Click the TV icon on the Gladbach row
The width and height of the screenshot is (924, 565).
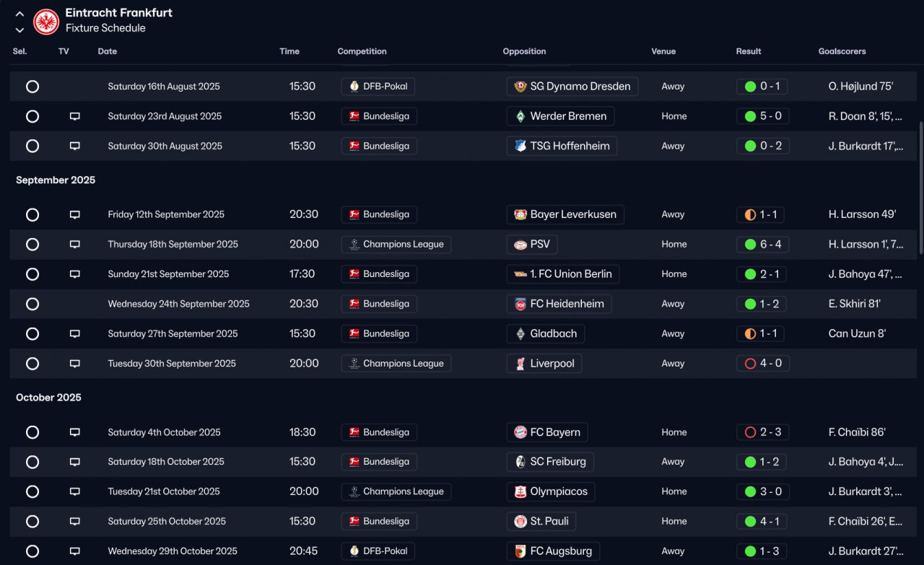pyautogui.click(x=74, y=333)
